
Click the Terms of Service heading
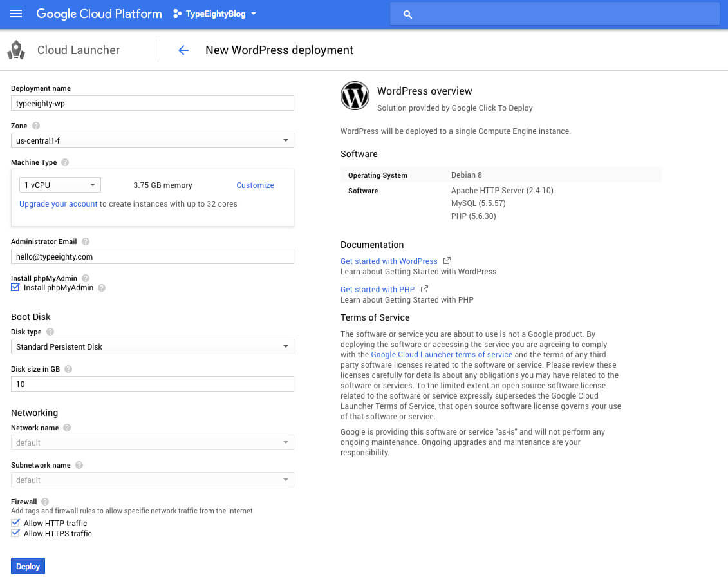point(375,317)
